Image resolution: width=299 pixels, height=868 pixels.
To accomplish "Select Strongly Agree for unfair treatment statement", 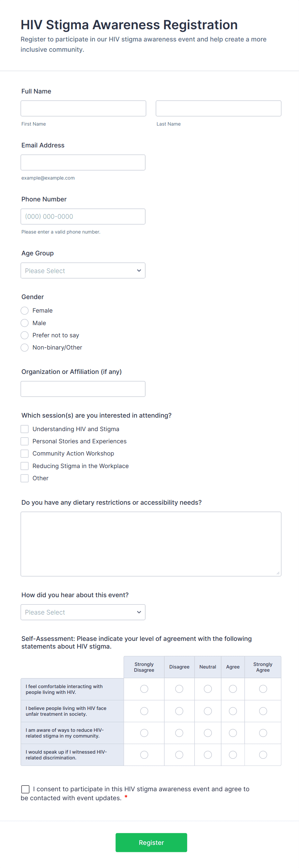I will click(x=263, y=711).
